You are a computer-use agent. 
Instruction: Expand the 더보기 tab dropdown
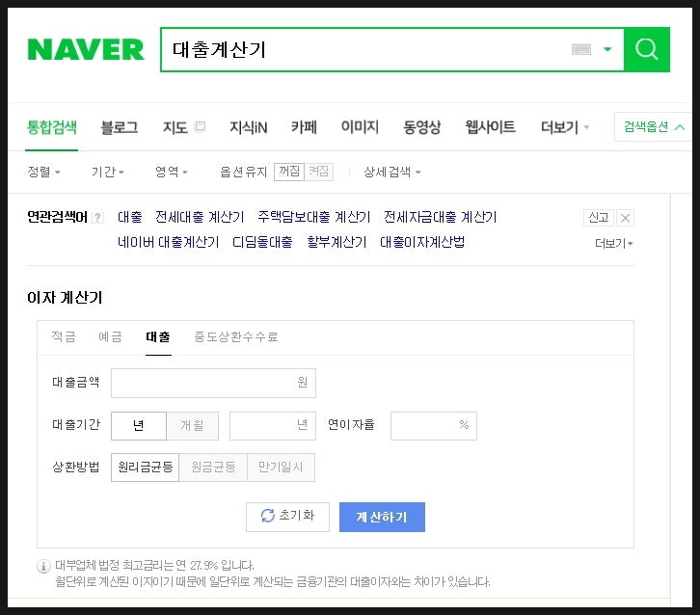(x=565, y=127)
